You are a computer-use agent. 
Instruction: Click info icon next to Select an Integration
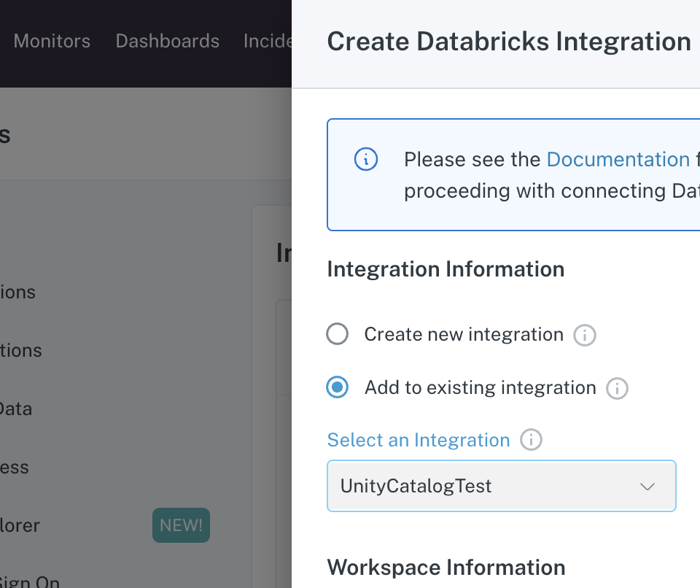[x=531, y=440]
